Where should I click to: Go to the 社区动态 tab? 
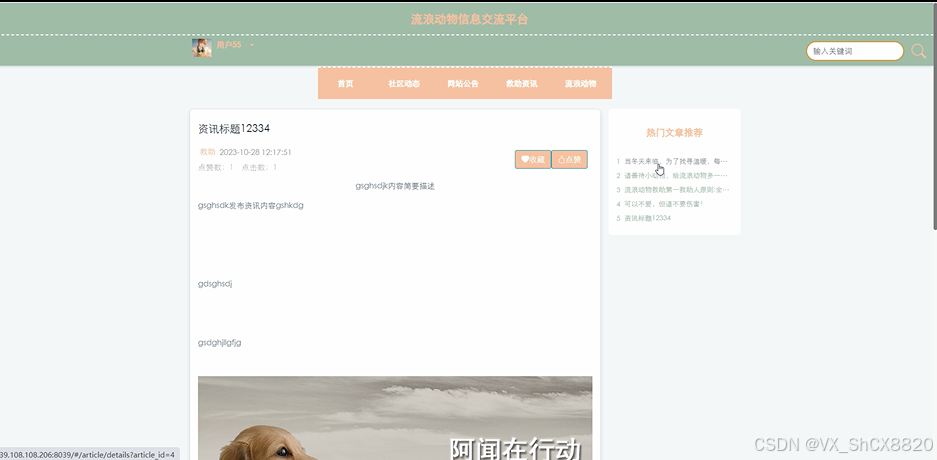tap(404, 84)
